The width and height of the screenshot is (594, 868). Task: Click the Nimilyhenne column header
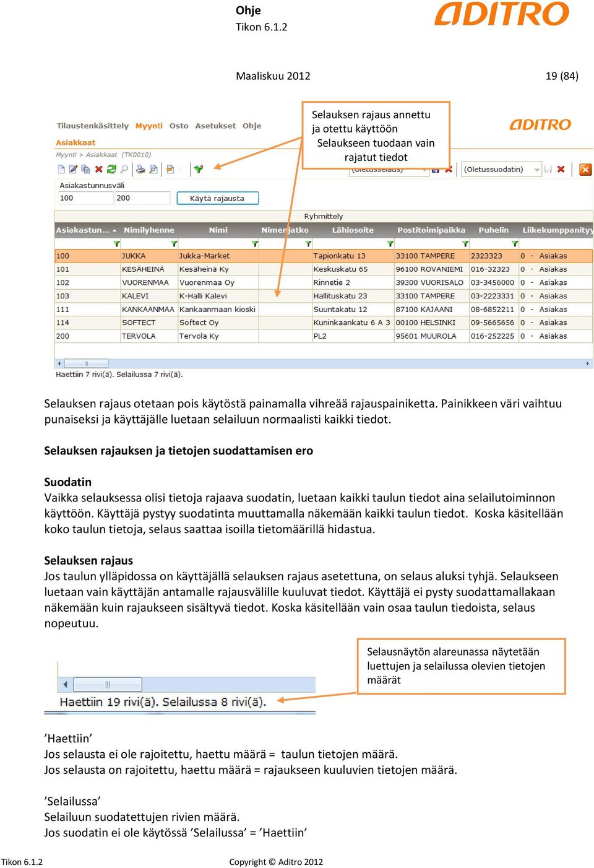click(x=149, y=230)
